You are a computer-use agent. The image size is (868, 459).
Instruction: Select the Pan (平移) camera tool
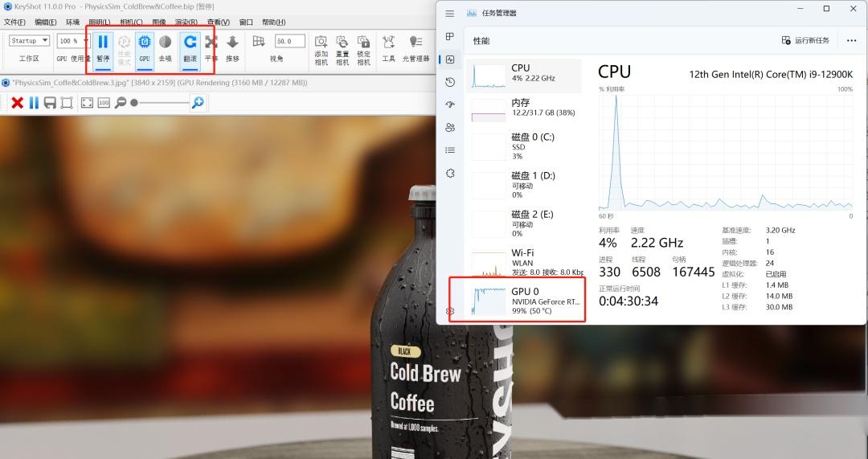(x=211, y=50)
